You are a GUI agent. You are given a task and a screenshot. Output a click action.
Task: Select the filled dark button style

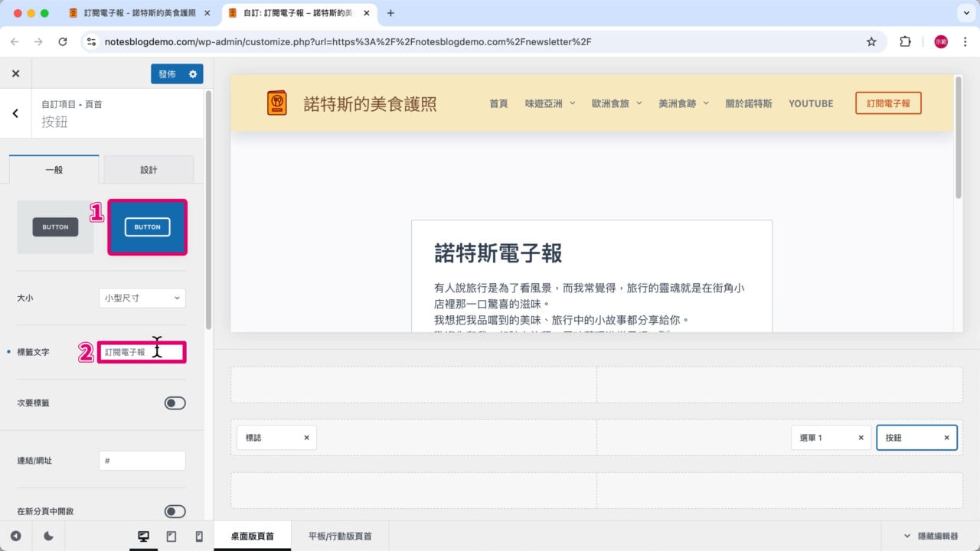(x=55, y=227)
